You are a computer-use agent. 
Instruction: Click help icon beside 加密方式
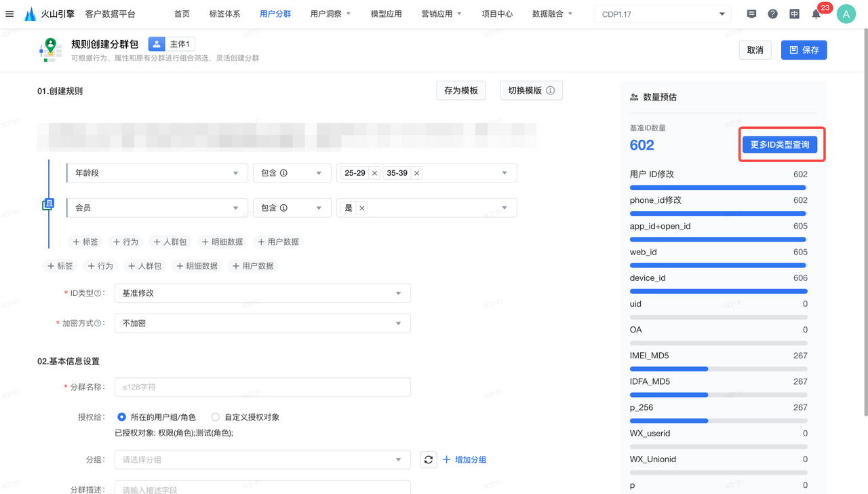pyautogui.click(x=98, y=324)
